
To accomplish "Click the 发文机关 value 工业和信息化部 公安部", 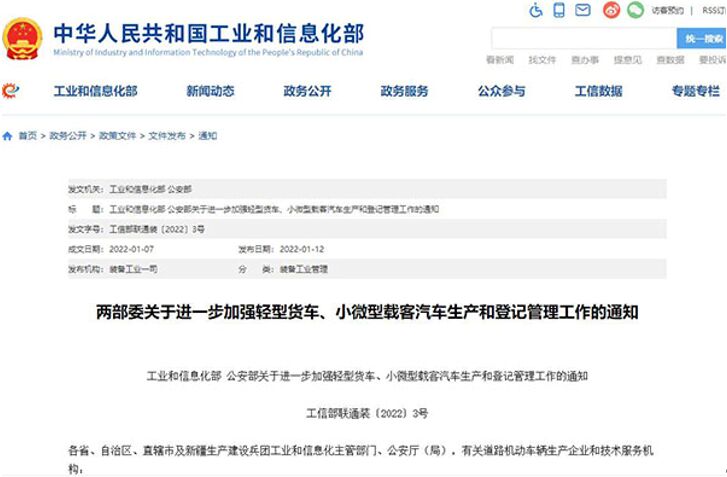I will point(150,189).
